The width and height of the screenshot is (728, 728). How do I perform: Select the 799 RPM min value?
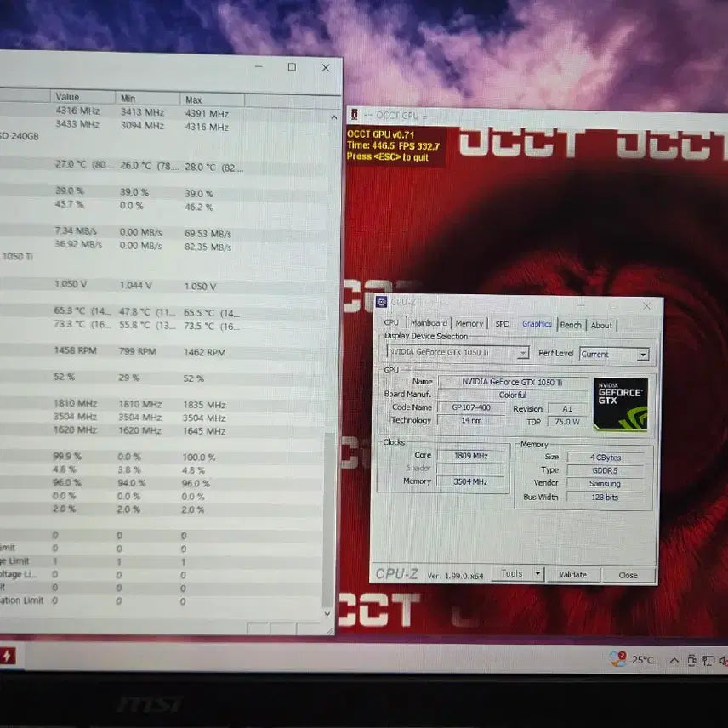pos(137,351)
